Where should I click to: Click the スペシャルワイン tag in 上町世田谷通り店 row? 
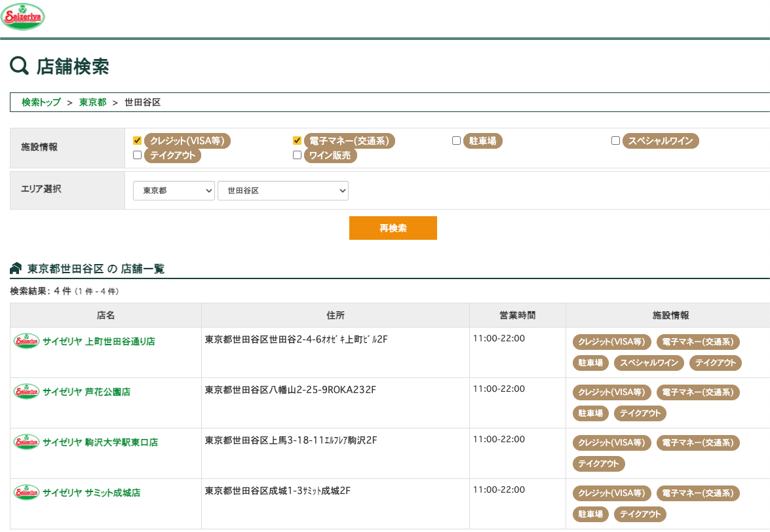(649, 363)
